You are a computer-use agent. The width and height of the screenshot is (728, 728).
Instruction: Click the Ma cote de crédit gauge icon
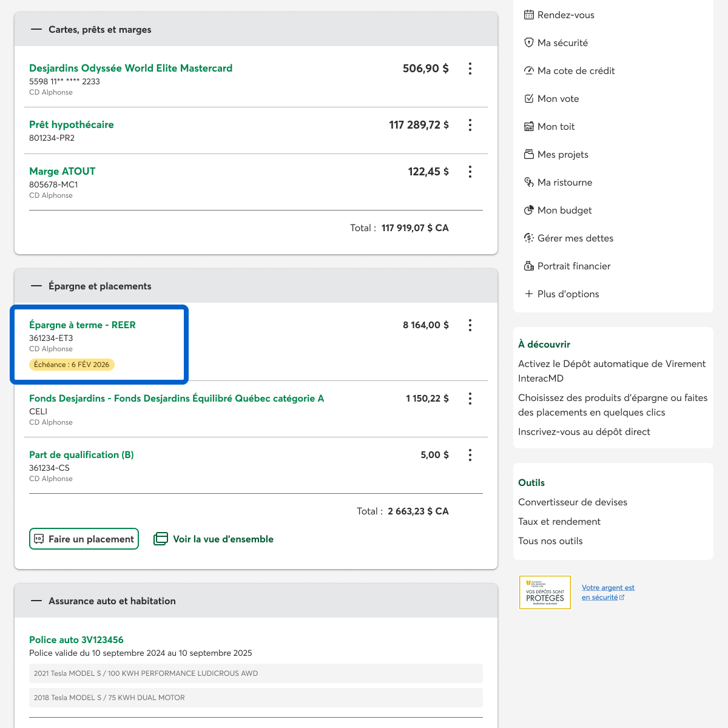(529, 71)
